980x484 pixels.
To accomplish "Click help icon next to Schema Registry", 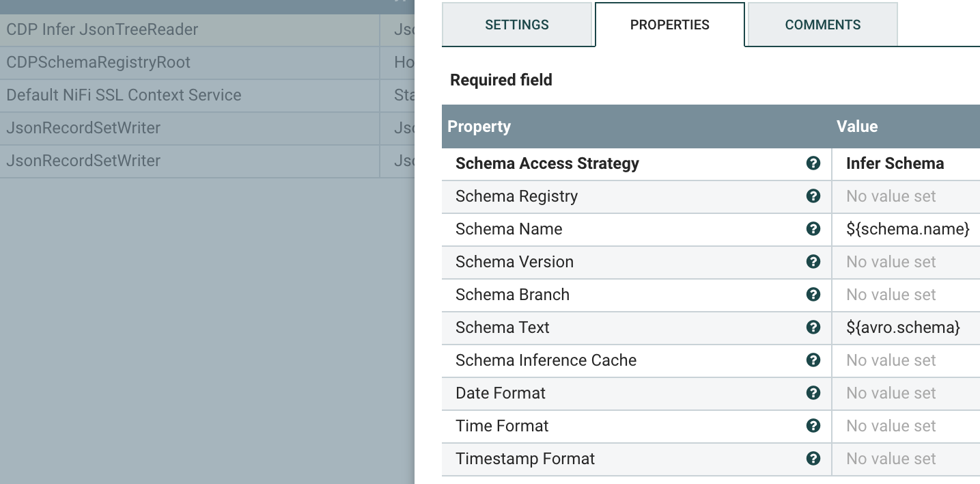I will [x=813, y=196].
